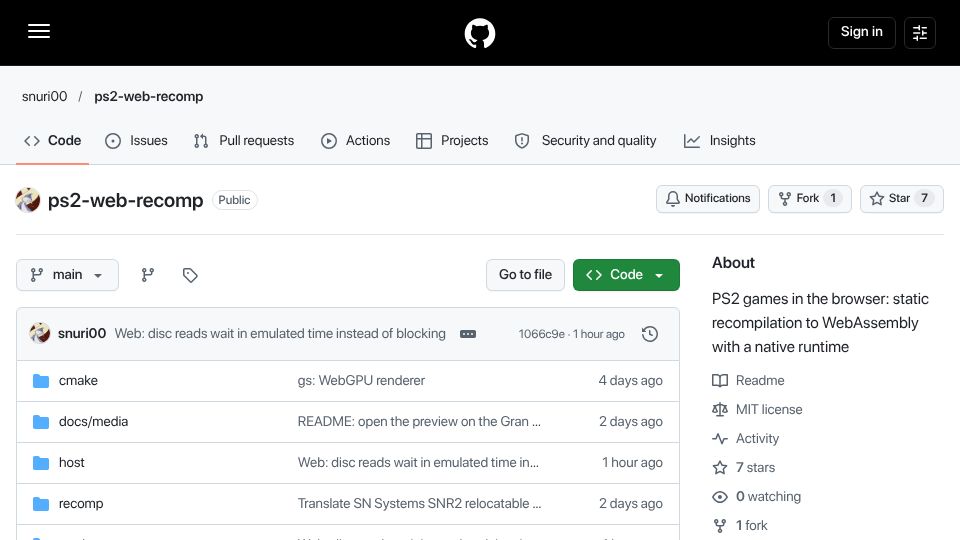Image resolution: width=960 pixels, height=540 pixels.
Task: Fork the repository
Action: (809, 198)
